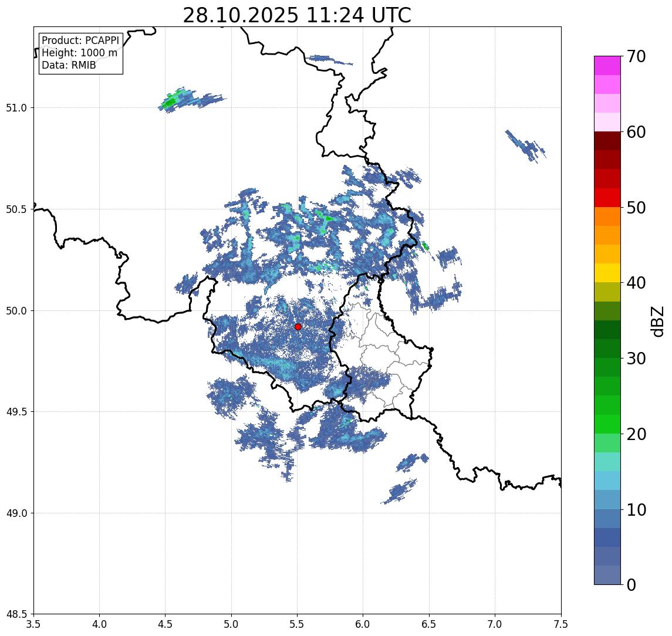Click the colorbar tick label 60
Viewport: 672px width, 636px height.
(x=636, y=132)
